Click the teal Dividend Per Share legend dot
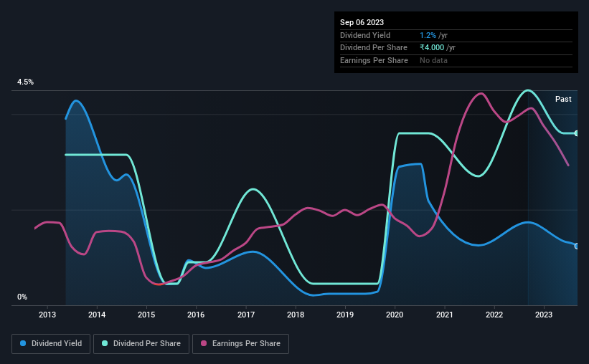The image size is (589, 364). [105, 343]
